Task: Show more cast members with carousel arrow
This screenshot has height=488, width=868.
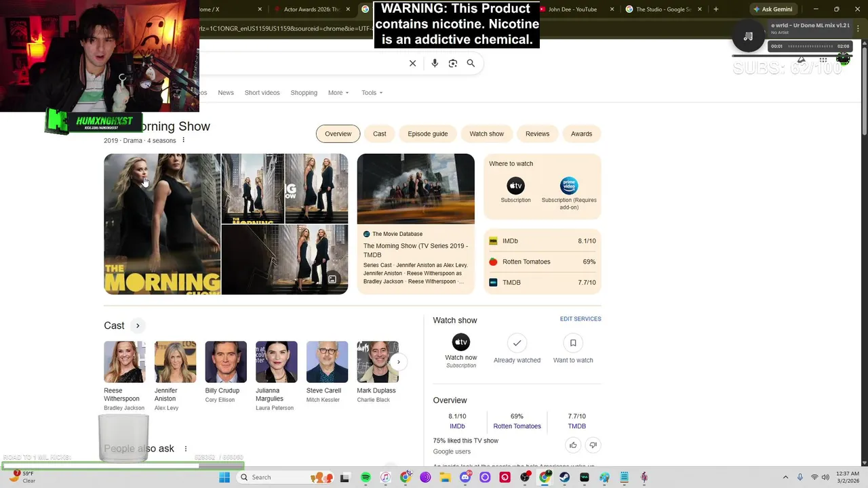Action: pyautogui.click(x=399, y=362)
